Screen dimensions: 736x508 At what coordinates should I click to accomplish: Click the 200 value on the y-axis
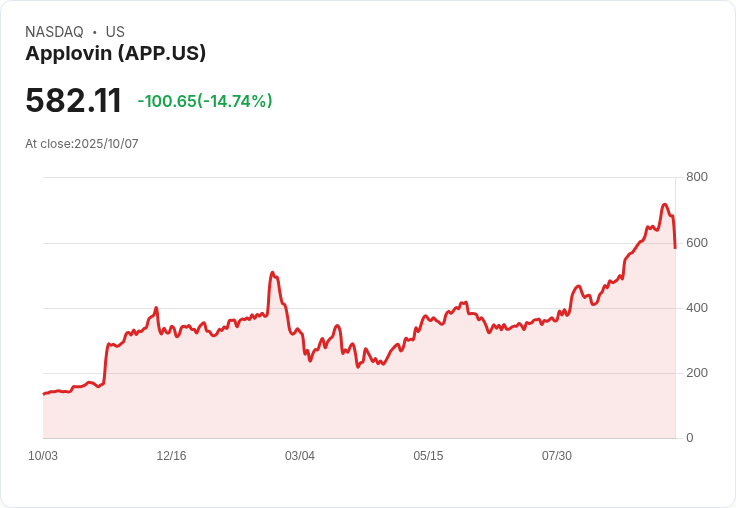(697, 373)
